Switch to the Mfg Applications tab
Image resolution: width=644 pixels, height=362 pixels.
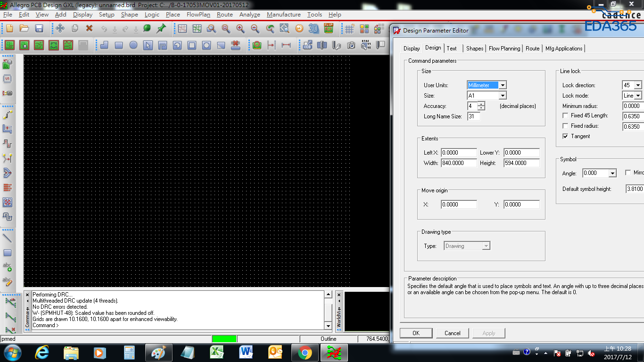tap(564, 49)
